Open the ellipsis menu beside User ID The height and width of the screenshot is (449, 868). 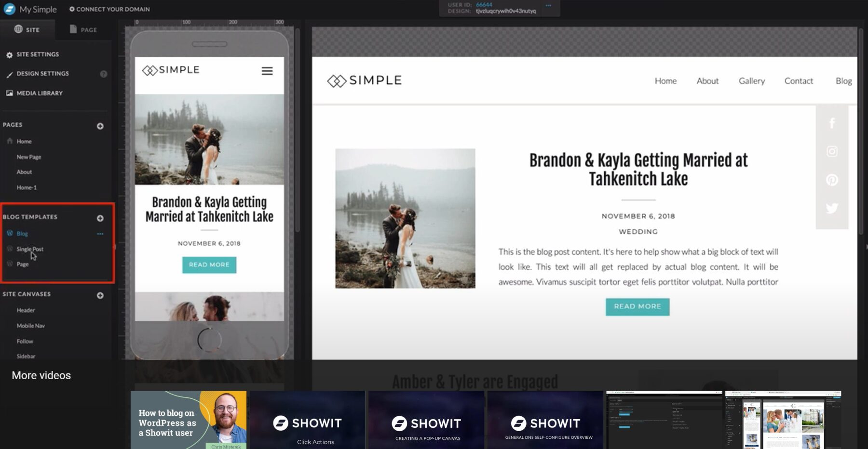coord(548,5)
